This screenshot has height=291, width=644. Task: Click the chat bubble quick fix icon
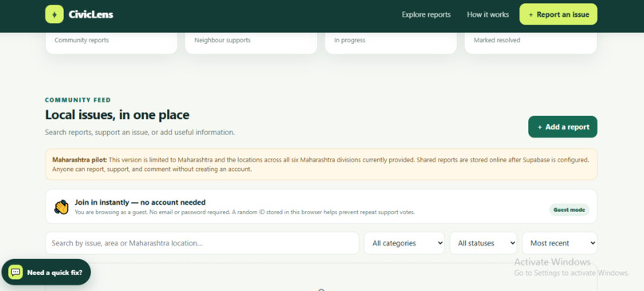click(x=16, y=272)
